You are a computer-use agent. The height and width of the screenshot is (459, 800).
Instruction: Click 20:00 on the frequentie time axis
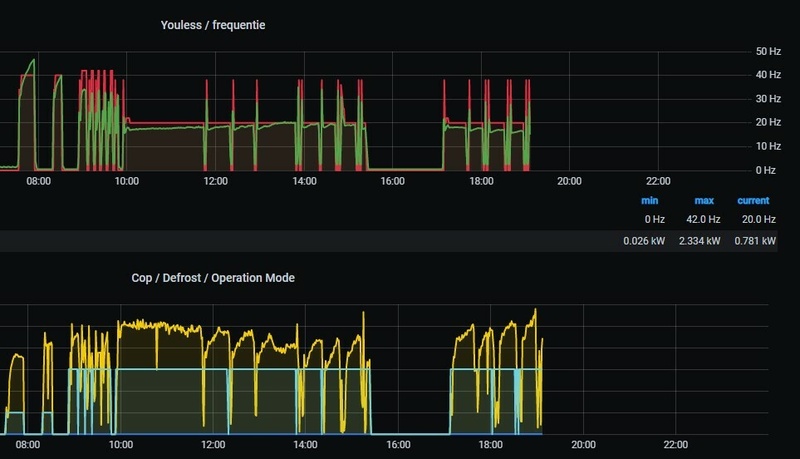pos(569,181)
